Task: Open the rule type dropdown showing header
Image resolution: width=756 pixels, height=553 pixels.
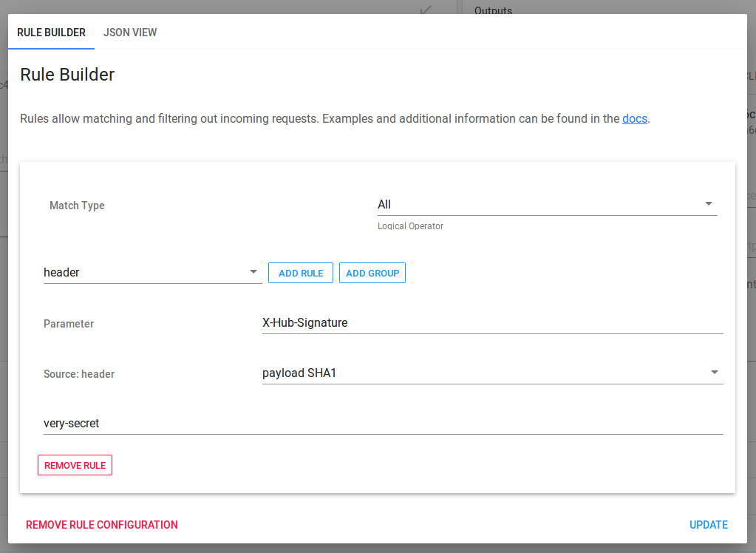Action: click(148, 272)
